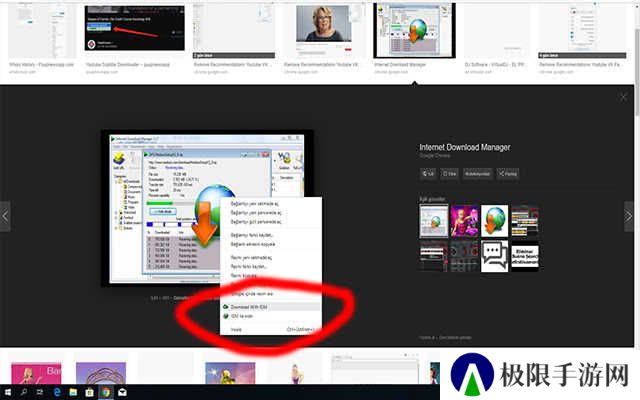Open Task View from the taskbar
This screenshot has width=640, height=400.
click(x=40, y=392)
